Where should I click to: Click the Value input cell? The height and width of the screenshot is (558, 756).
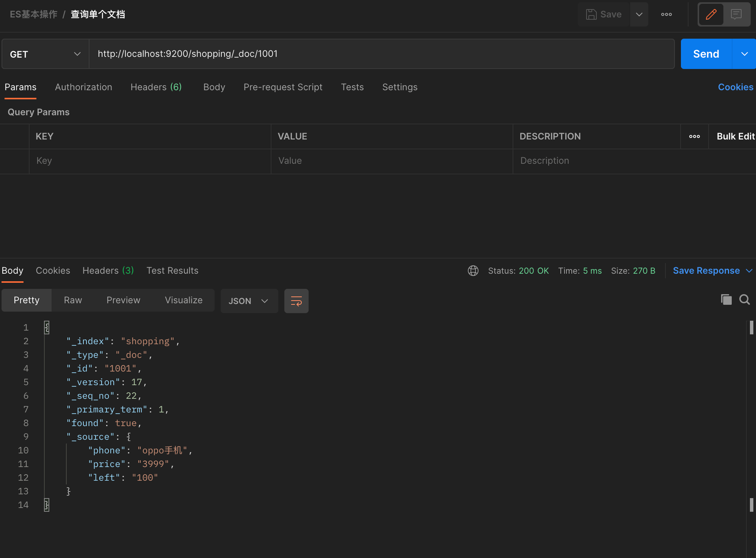tap(392, 161)
